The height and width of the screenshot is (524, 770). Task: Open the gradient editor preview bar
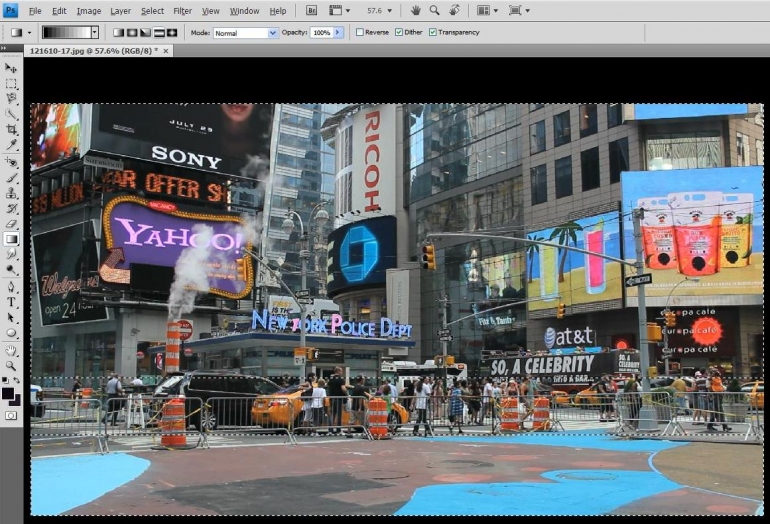[x=67, y=32]
